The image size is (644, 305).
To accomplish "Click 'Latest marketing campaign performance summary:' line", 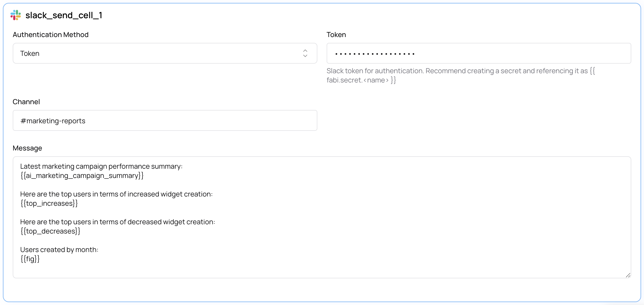I will pyautogui.click(x=101, y=166).
